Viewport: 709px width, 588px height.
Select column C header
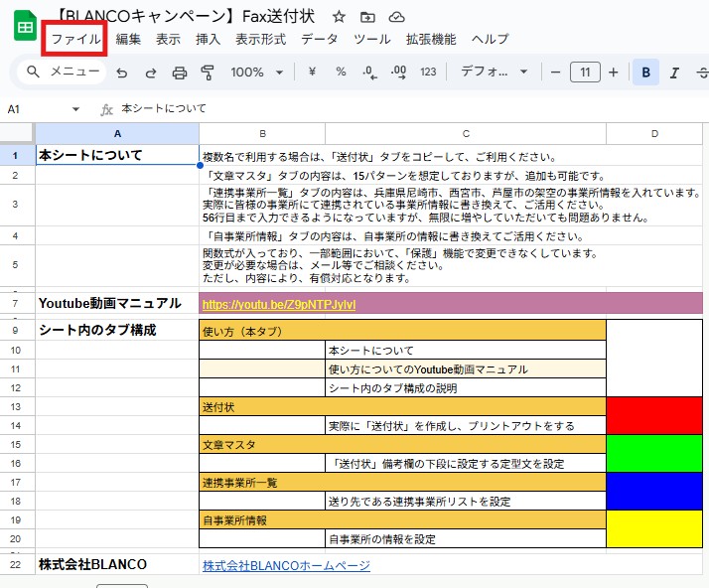coord(466,133)
